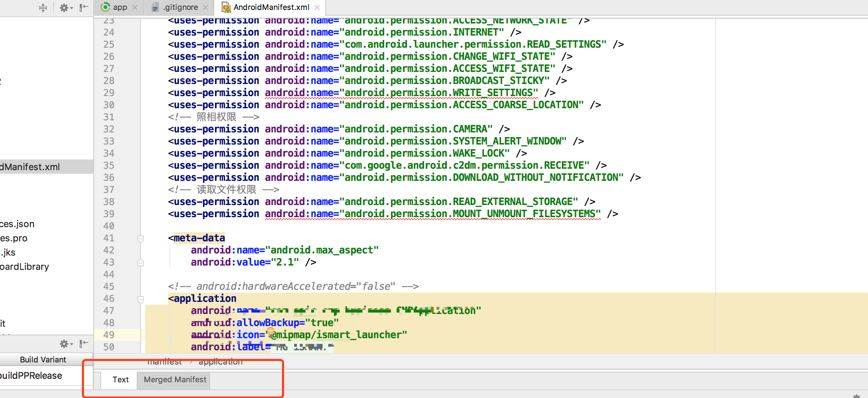Image resolution: width=868 pixels, height=398 pixels.
Task: Switch to the .gitignore tab
Action: 180,7
